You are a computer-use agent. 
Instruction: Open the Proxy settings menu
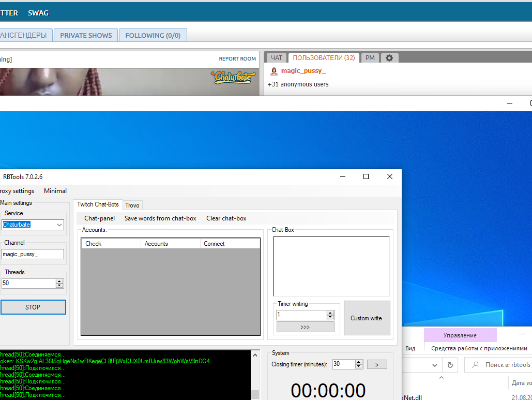17,191
